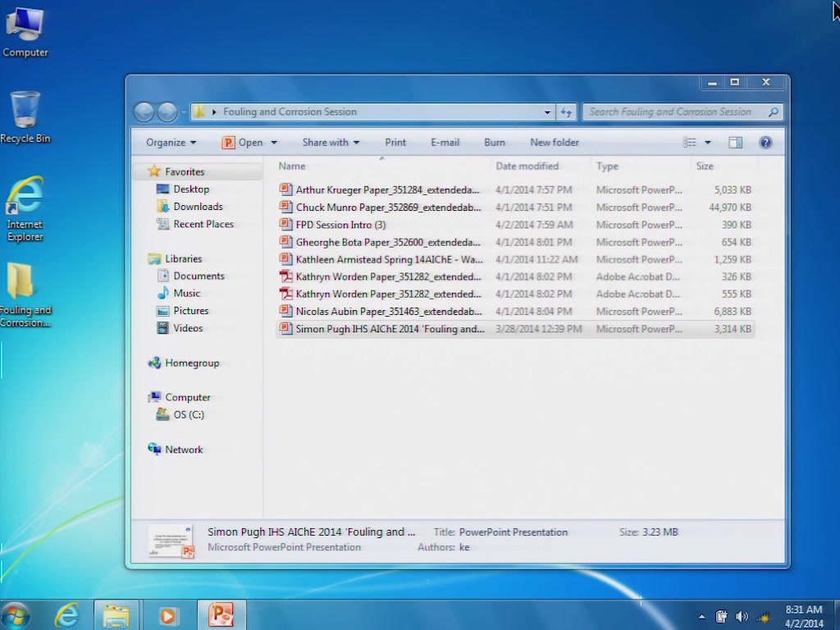
Task: Sort by the Date modified column header
Action: click(541, 166)
